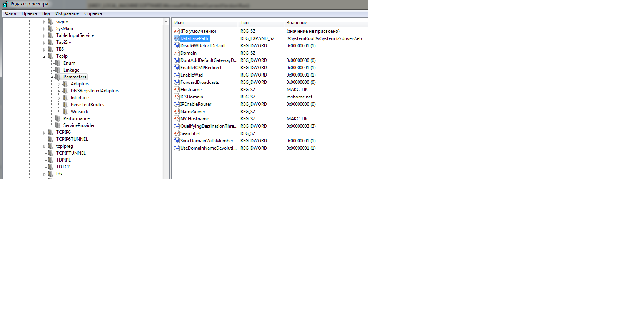Click the 0x00000003 (3) data cell
This screenshot has width=644, height=330.
point(301,126)
